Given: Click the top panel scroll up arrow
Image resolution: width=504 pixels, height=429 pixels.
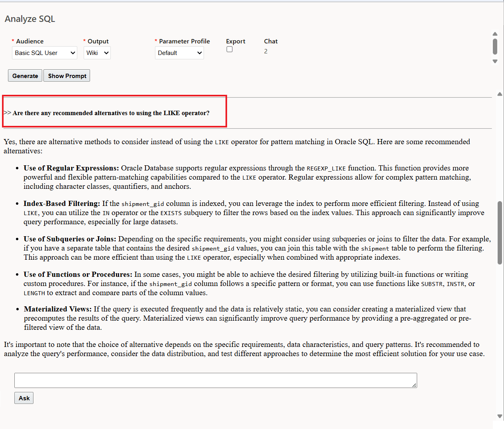Looking at the screenshot, I should tap(495, 34).
